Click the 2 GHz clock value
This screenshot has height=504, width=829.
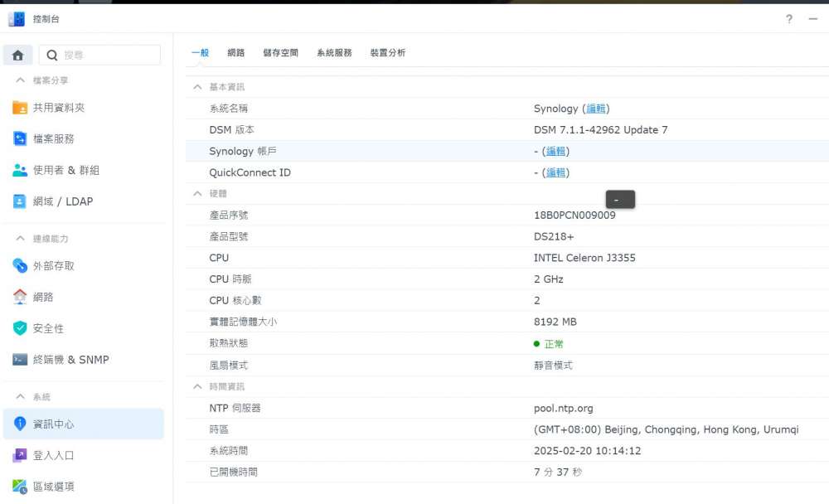548,279
